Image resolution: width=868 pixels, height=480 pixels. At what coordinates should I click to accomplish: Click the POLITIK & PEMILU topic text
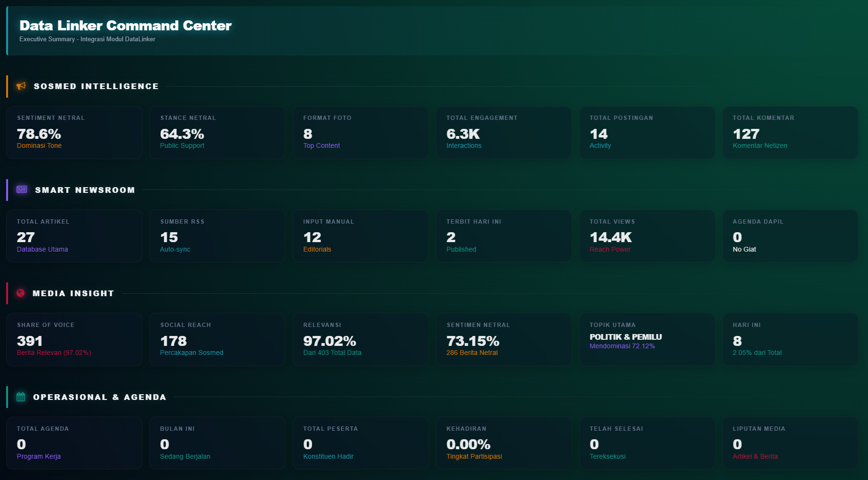626,337
